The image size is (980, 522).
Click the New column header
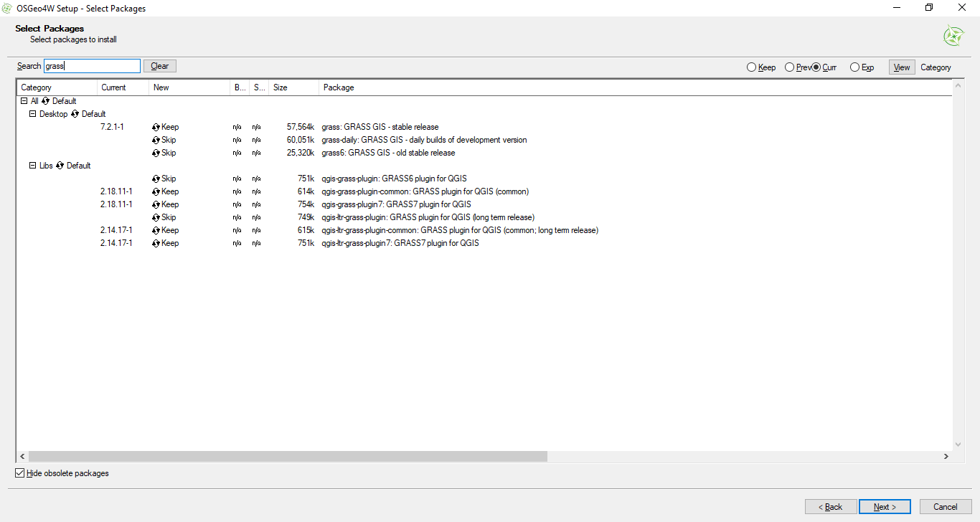189,87
